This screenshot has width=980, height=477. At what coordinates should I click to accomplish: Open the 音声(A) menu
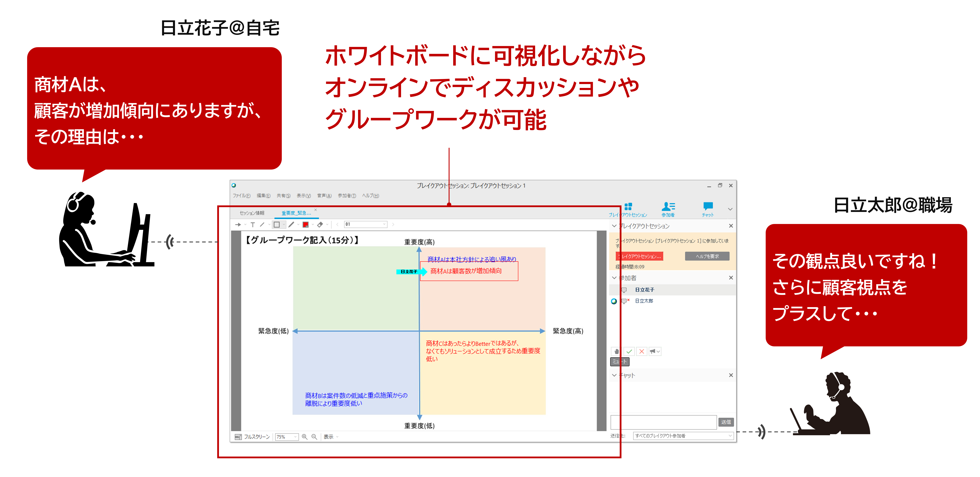click(x=324, y=196)
